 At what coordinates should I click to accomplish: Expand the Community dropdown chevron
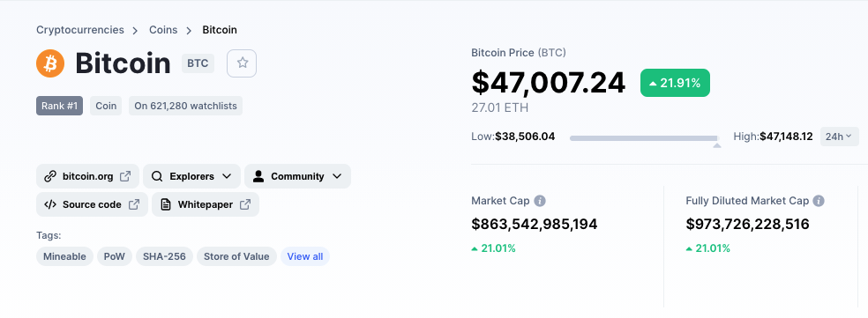click(x=337, y=176)
